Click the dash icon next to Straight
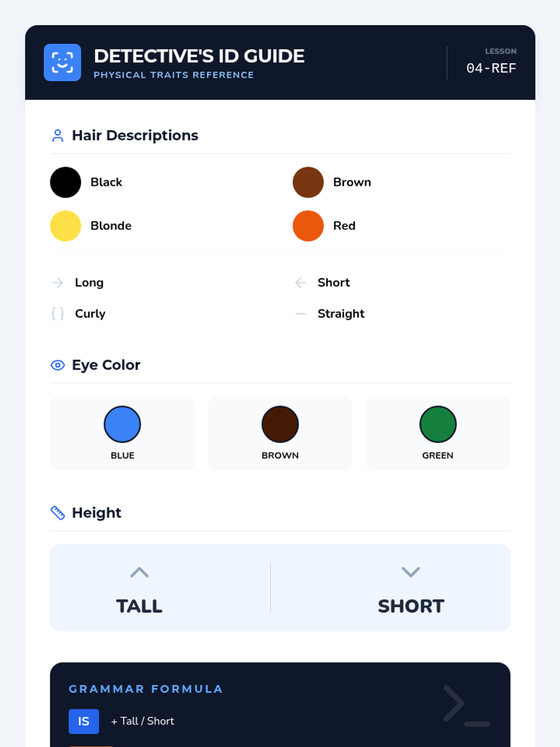This screenshot has height=747, width=560. coord(301,314)
